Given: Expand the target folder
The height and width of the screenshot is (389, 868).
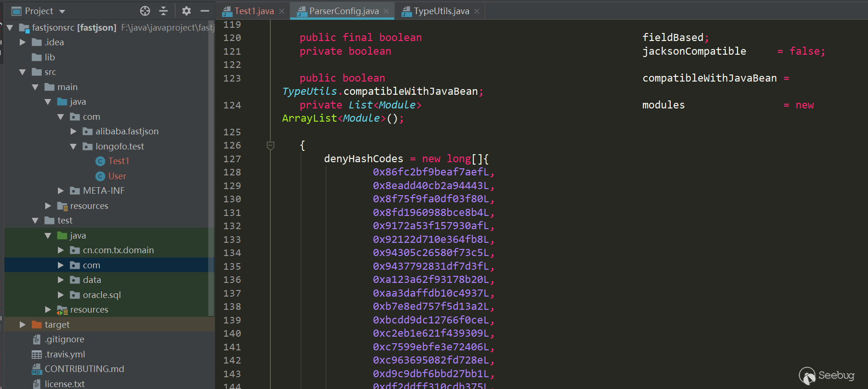Looking at the screenshot, I should [22, 324].
